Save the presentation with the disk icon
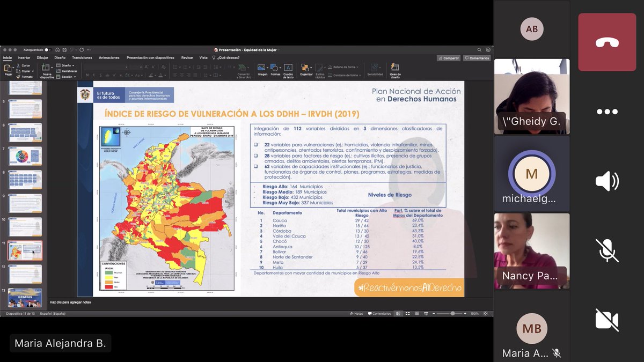Screen dimensions: 644x362 click(64, 49)
